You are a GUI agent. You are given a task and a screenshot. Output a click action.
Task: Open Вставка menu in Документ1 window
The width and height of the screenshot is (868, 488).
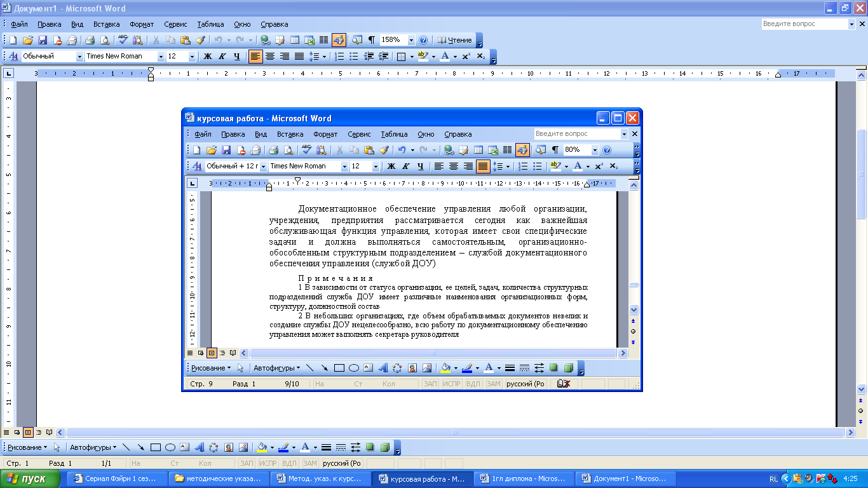click(106, 24)
